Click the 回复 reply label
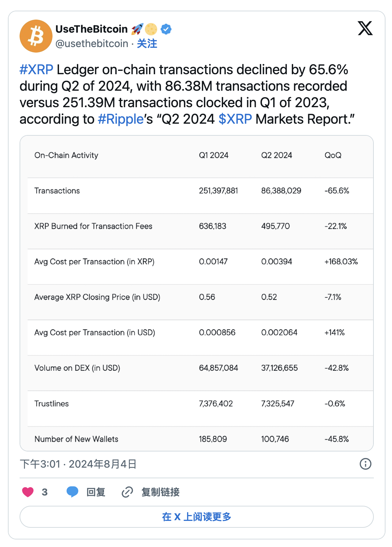This screenshot has height=547, width=392. [96, 492]
